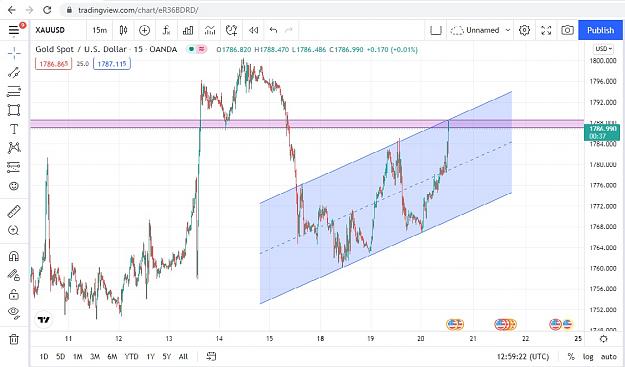Remove drawings with the trash icon
Screen dimensions: 625x367
14,339
